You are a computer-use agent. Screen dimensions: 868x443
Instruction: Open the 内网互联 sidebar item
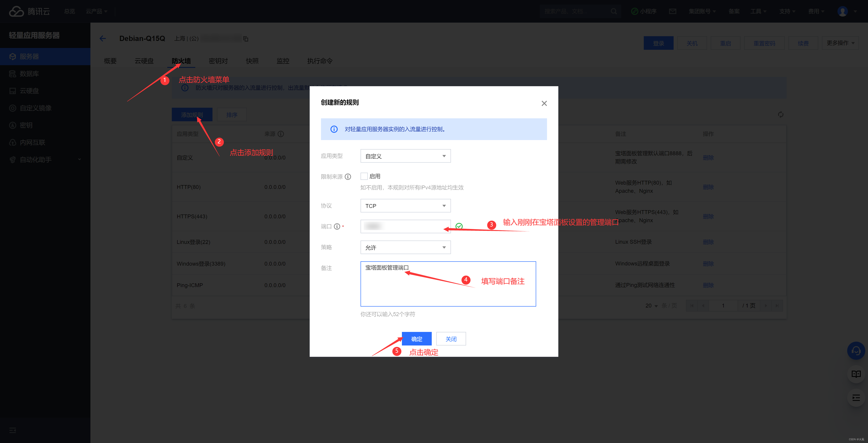(x=45, y=142)
